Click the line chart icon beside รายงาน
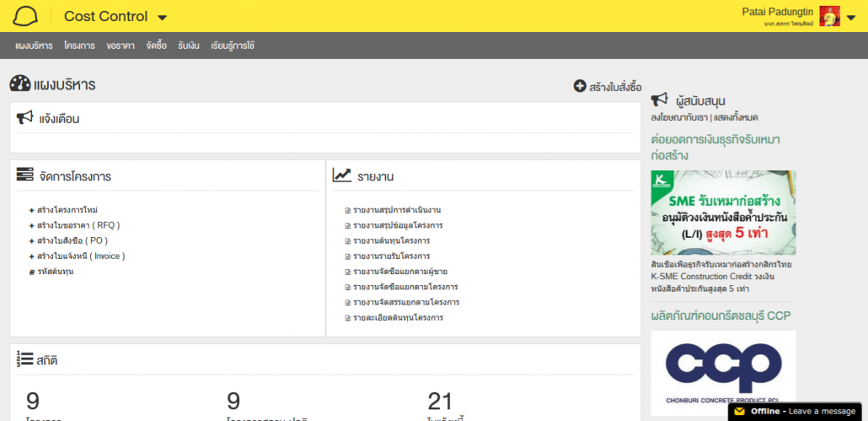The width and height of the screenshot is (868, 421). pyautogui.click(x=341, y=175)
